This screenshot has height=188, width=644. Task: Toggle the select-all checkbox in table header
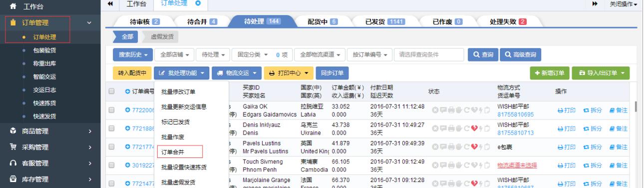[x=111, y=92]
